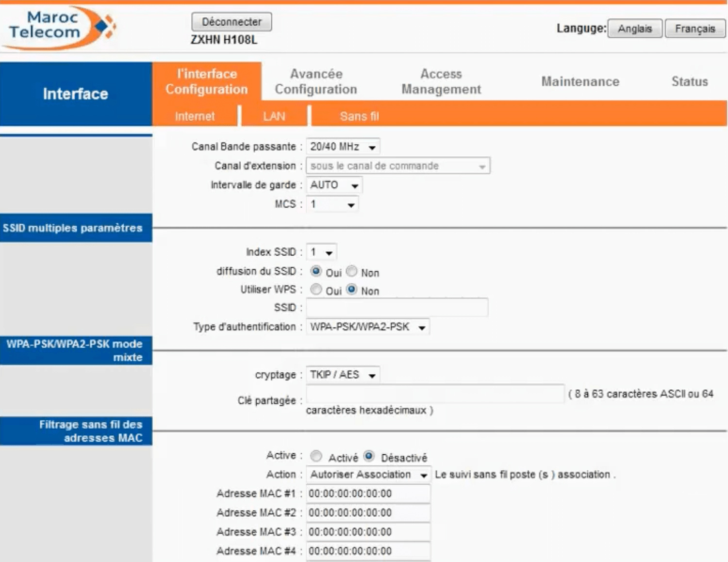Open the Access Management tab

441,82
